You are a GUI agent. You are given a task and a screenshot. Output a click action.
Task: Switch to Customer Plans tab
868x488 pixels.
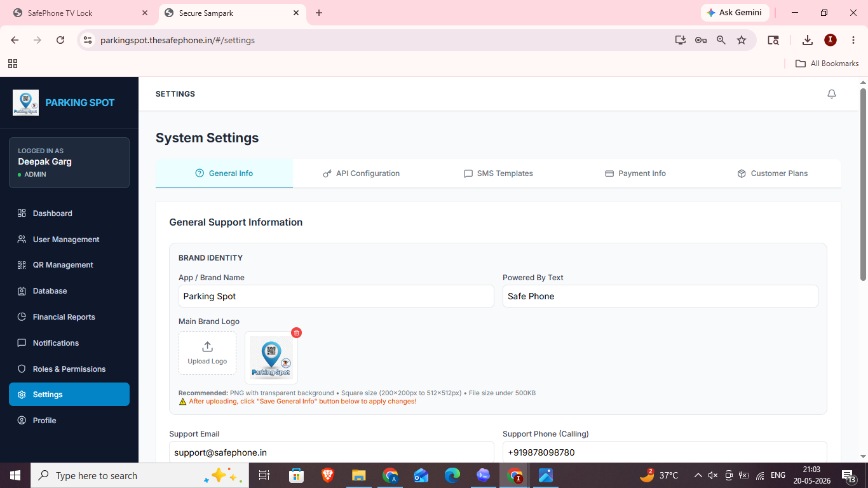click(x=773, y=173)
